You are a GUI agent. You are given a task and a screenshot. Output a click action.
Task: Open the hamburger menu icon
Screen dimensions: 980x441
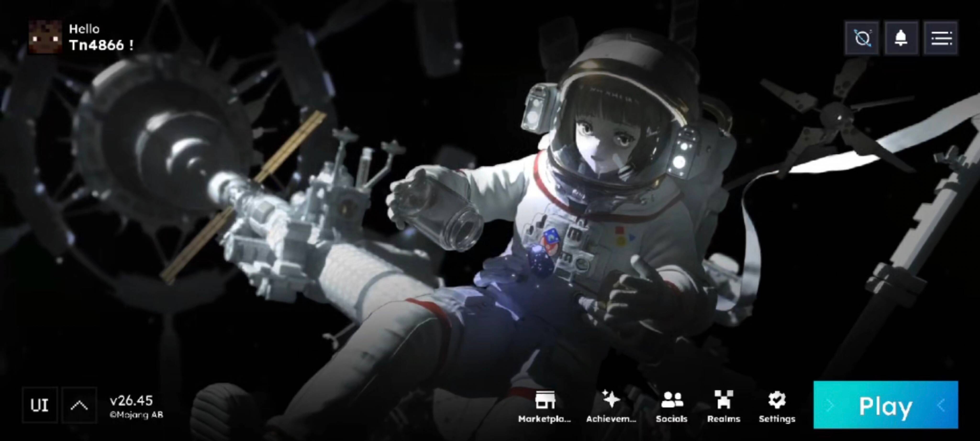[941, 38]
